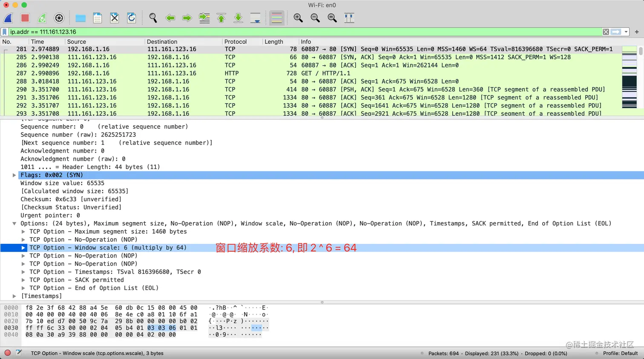644x359 pixels.
Task: Expand Maximum segment size option
Action: [23, 232]
